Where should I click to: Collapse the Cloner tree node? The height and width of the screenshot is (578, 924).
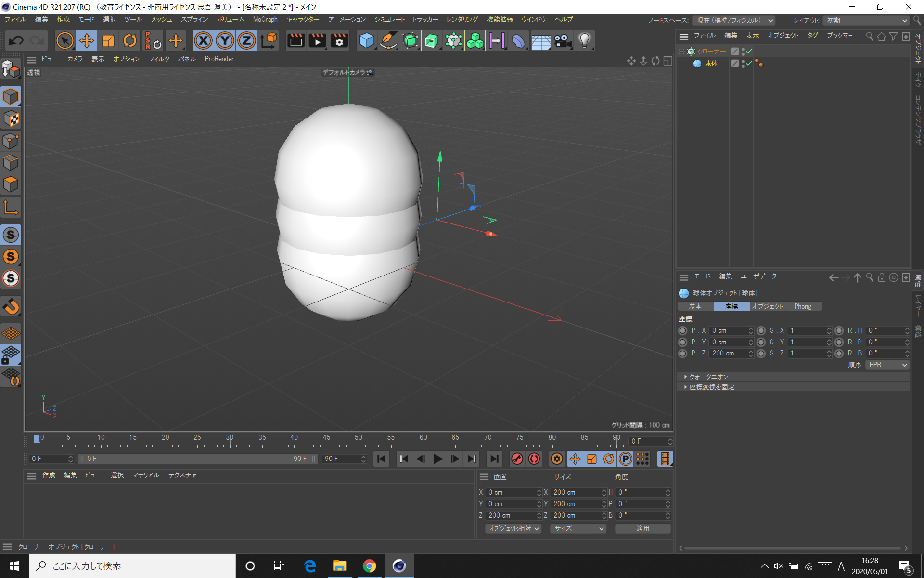(681, 51)
